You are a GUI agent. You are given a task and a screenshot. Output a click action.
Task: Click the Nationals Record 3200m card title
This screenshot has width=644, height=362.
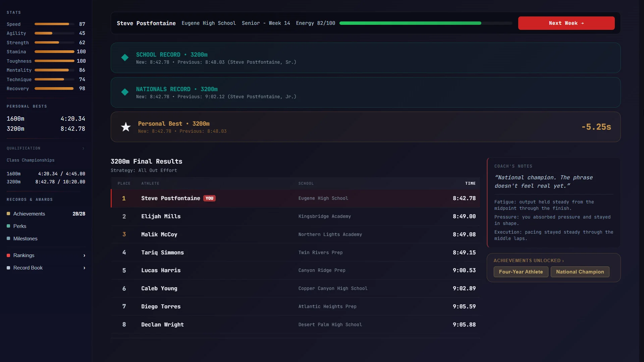[x=177, y=89]
